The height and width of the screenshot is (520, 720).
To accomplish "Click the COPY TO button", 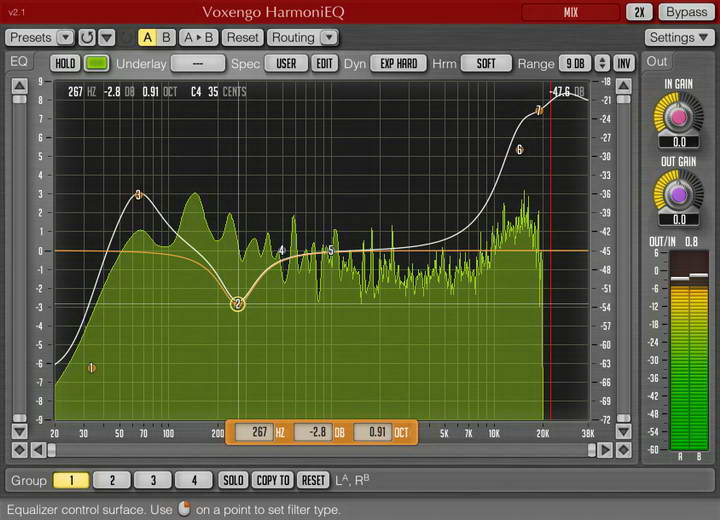I will click(x=273, y=480).
